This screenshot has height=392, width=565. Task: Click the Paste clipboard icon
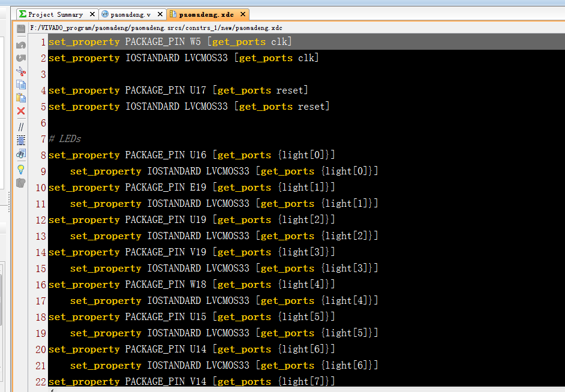coord(21,98)
